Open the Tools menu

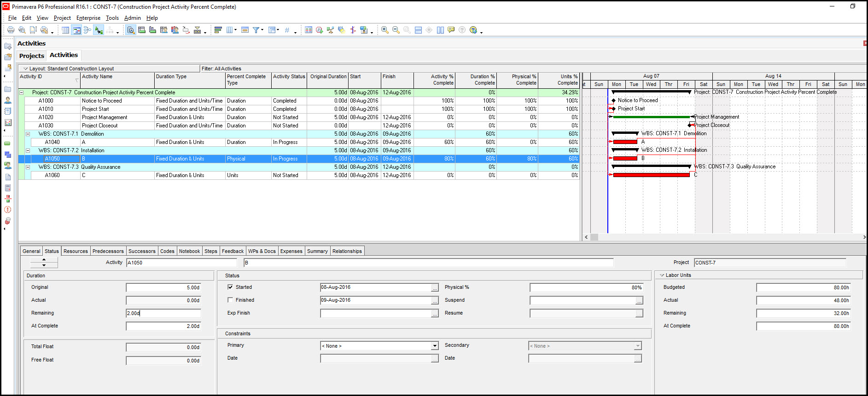[x=112, y=18]
